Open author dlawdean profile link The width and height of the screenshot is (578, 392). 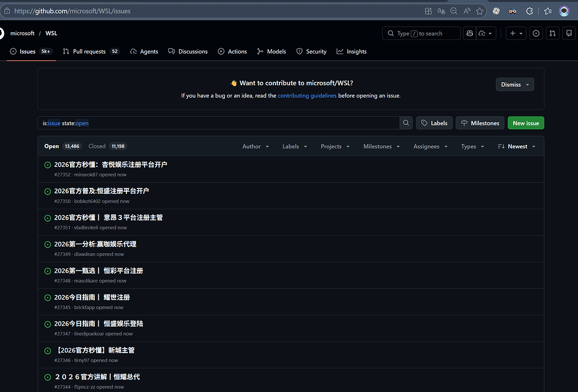click(85, 254)
